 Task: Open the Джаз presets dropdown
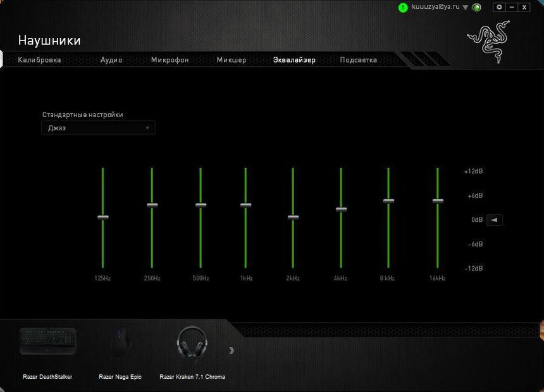click(x=98, y=128)
